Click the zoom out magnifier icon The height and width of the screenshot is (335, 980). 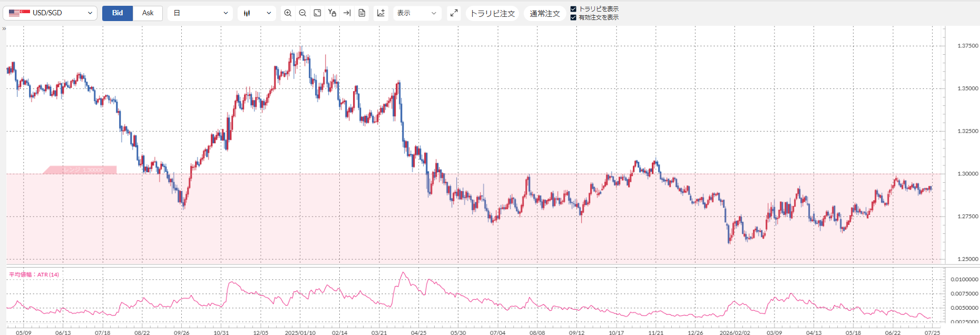(x=302, y=13)
